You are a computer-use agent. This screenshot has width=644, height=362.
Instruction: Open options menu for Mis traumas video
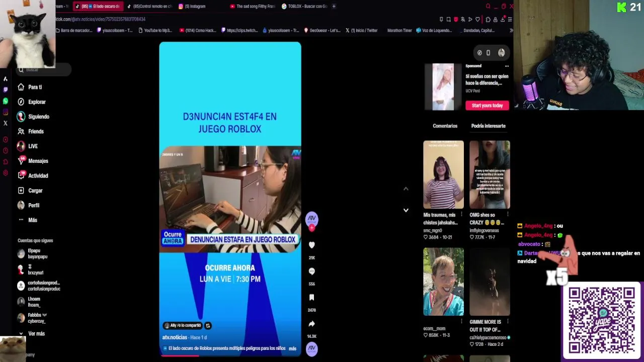(x=461, y=215)
